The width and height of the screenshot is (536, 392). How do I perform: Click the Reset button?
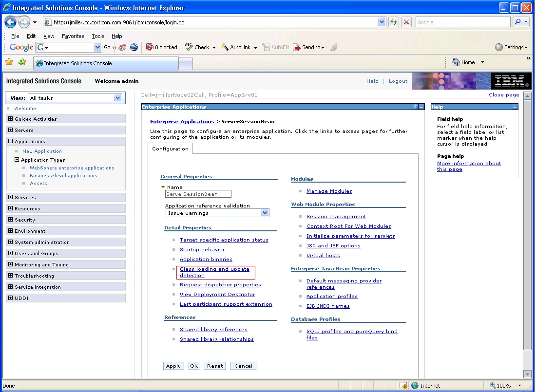point(215,366)
